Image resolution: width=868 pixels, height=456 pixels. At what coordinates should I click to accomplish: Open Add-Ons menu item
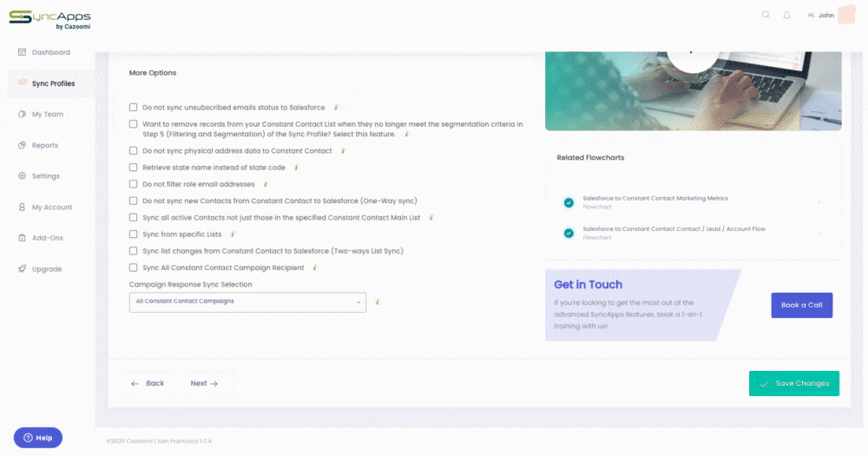[x=47, y=238]
